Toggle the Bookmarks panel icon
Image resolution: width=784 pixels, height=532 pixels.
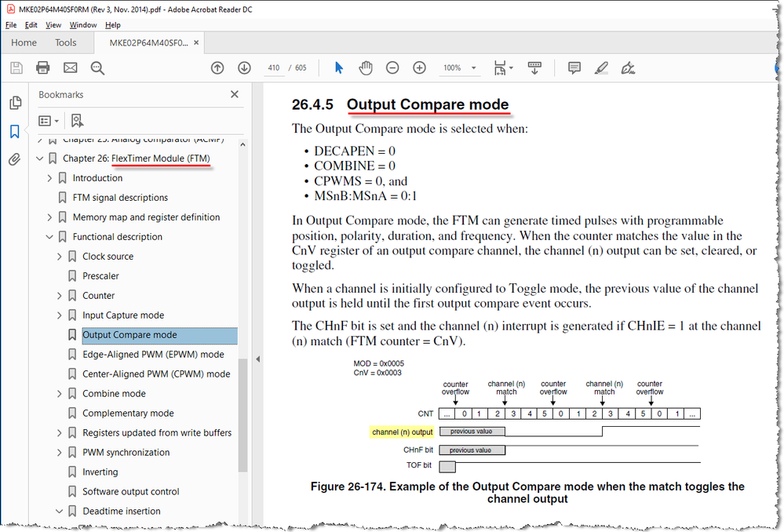[14, 132]
